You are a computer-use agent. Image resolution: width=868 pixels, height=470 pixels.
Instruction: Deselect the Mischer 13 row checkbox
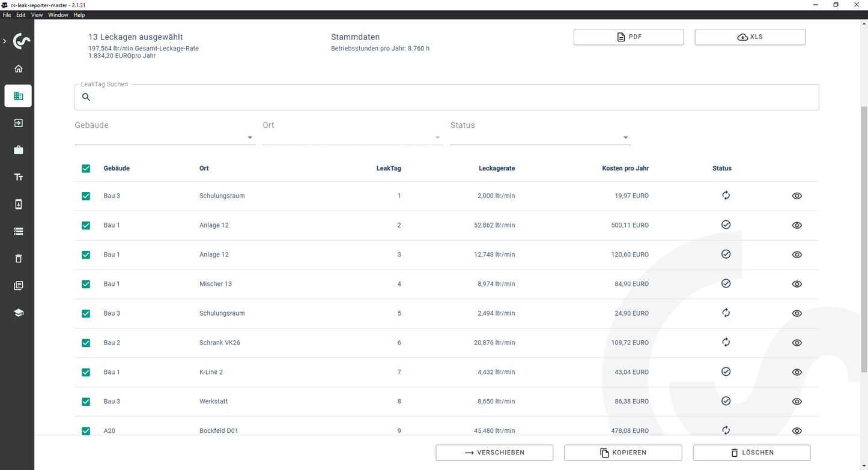coord(86,284)
